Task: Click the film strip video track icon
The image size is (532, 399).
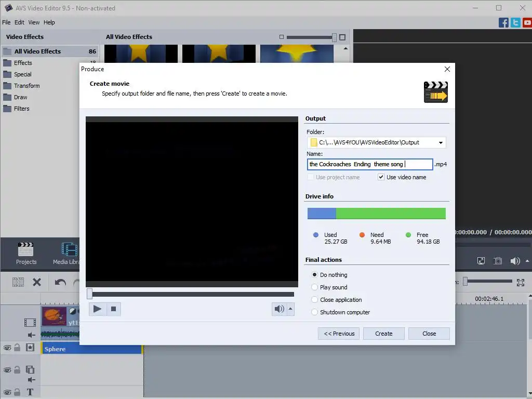Action: (x=30, y=322)
